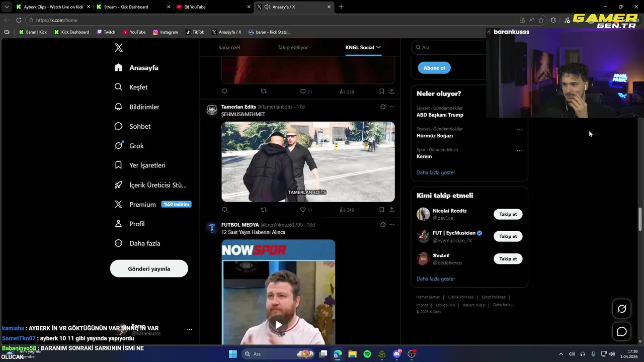Expand Daha fazla footer links
The width and height of the screenshot is (644, 362).
tap(503, 305)
